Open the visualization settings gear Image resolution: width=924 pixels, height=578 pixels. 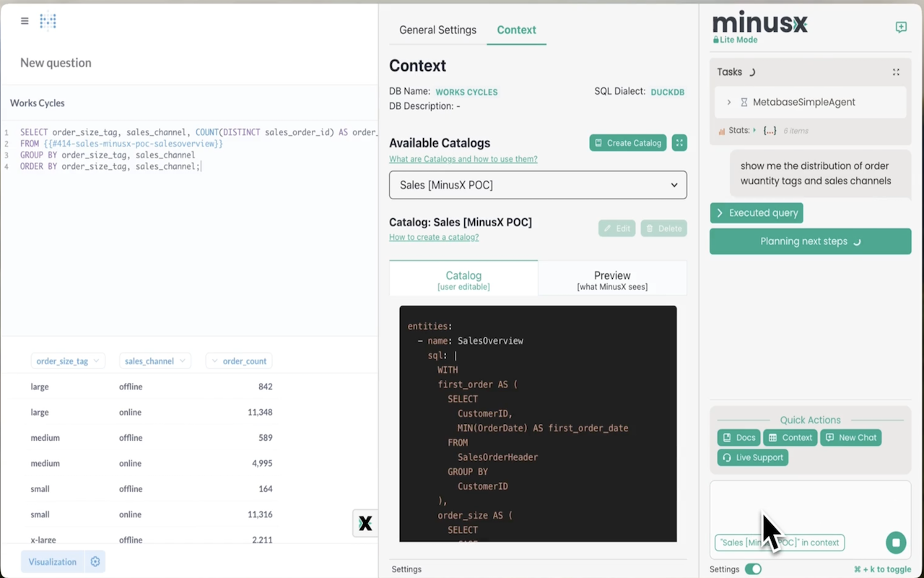[x=95, y=561]
